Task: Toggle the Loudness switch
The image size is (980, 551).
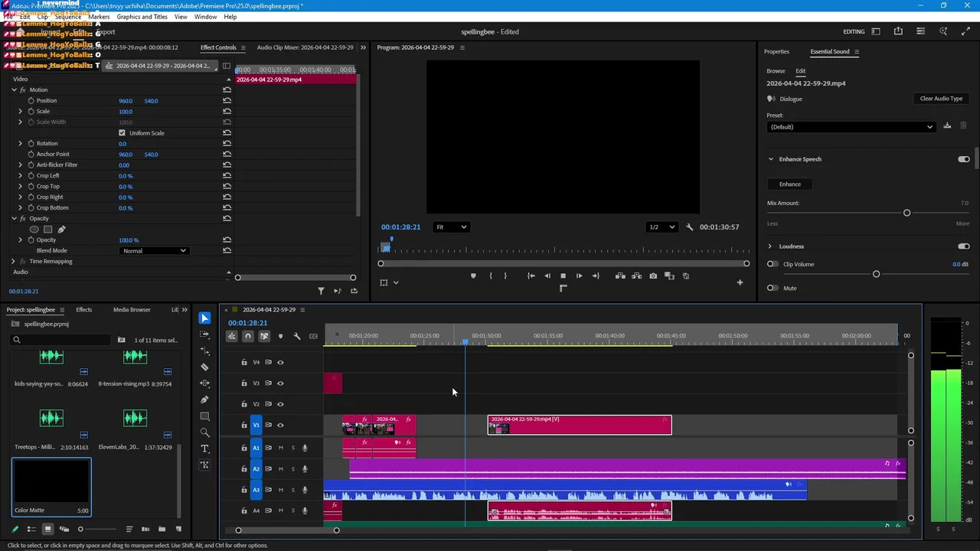Action: pyautogui.click(x=963, y=246)
